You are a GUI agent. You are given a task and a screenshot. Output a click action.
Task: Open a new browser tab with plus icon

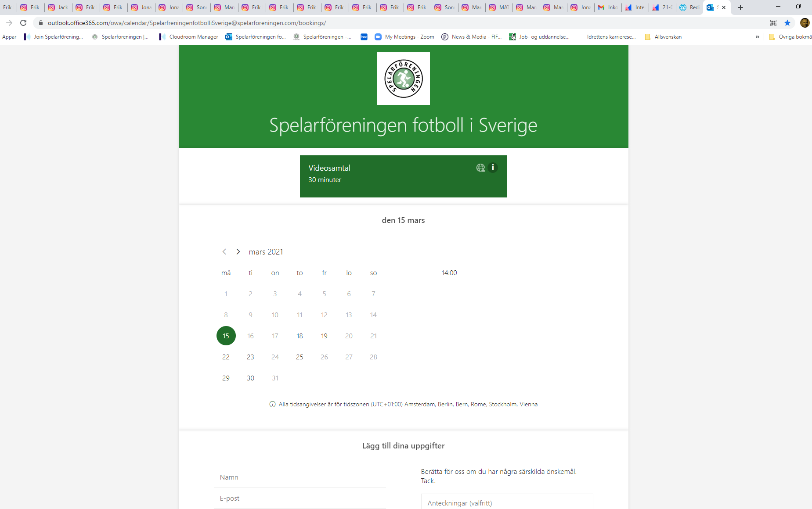pos(740,7)
